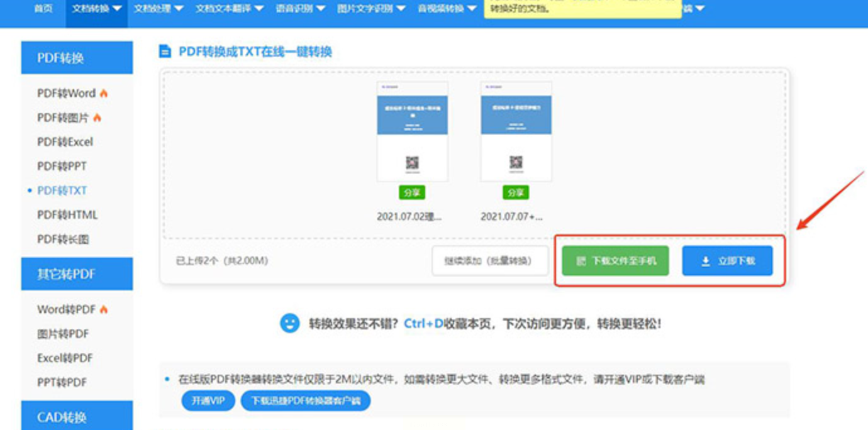Open the CAD转换 sidebar section header
868x430 pixels.
[77, 416]
